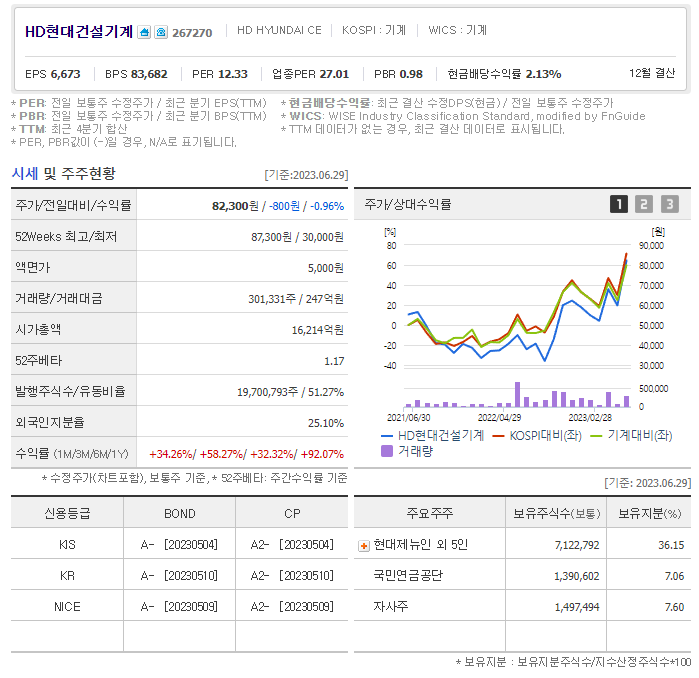Toggle the HD현대건설기계 legend entry
Viewport: 699px width, 678px height.
pos(433,436)
